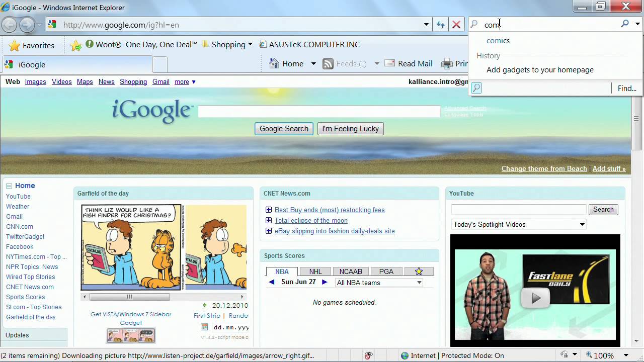This screenshot has width=644, height=362.
Task: Open Home button dropdown arrow
Action: tap(313, 64)
